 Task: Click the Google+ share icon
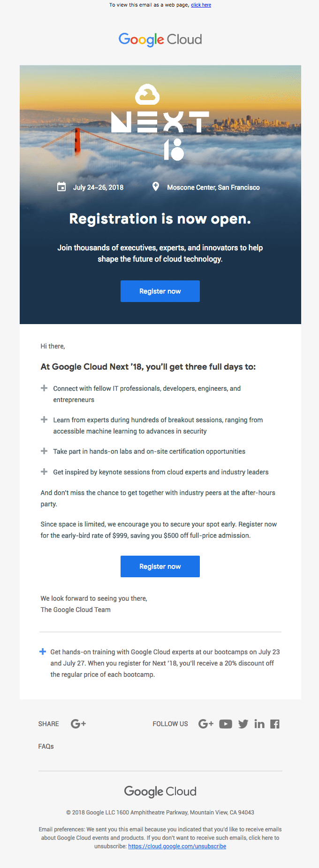pos(78,724)
